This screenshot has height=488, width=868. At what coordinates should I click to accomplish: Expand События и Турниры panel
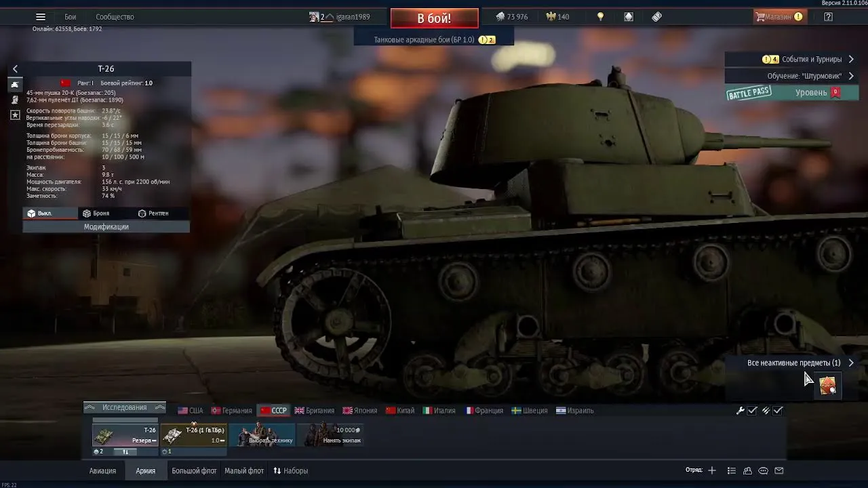point(791,60)
